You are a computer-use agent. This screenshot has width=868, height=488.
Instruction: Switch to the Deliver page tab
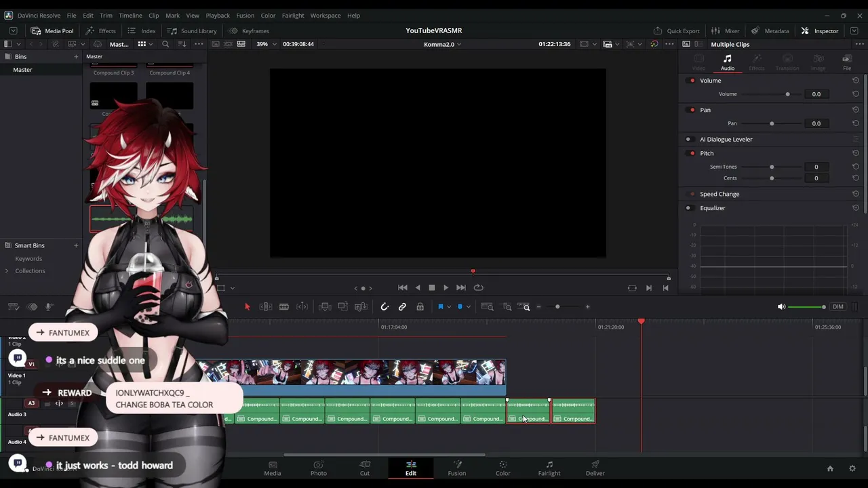pyautogui.click(x=595, y=468)
